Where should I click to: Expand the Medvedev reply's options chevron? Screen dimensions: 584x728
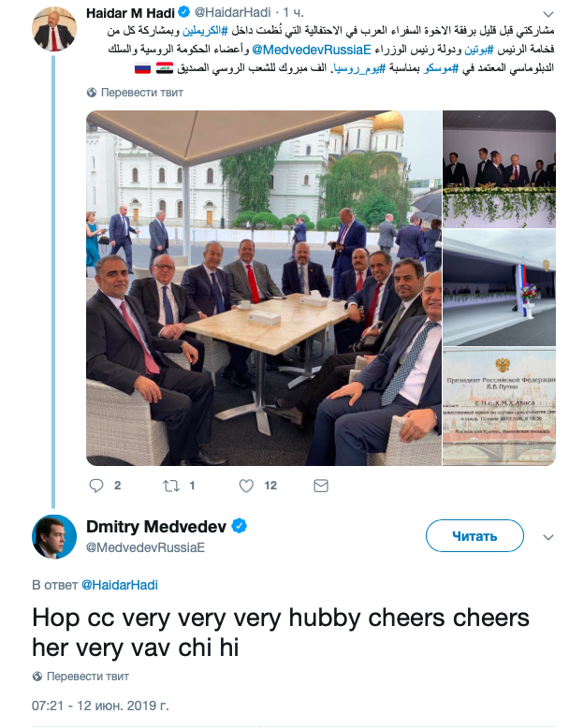click(548, 537)
